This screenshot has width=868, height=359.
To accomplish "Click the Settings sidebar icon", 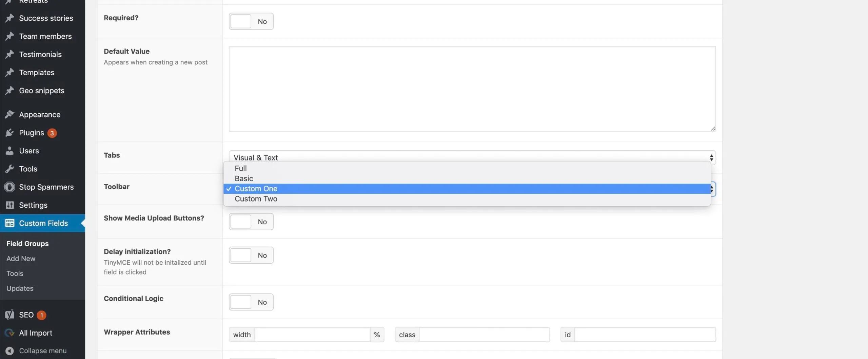I will click(9, 205).
